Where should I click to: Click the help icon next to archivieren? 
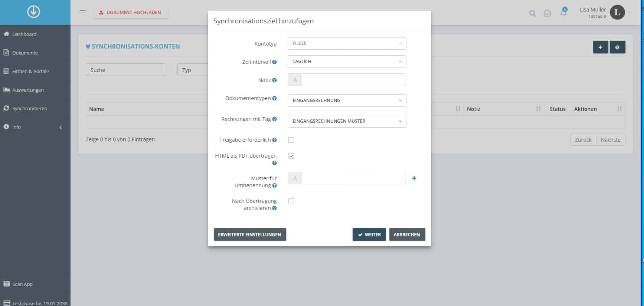click(x=274, y=208)
